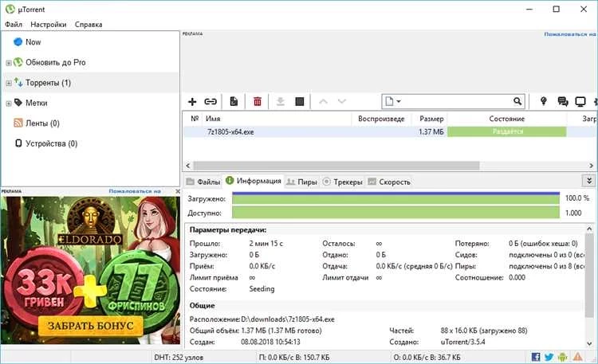
Task: Click inside the search input field
Action: [x=456, y=101]
